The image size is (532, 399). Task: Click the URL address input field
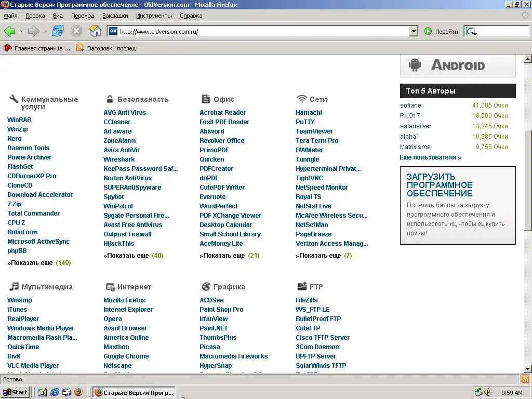click(263, 32)
